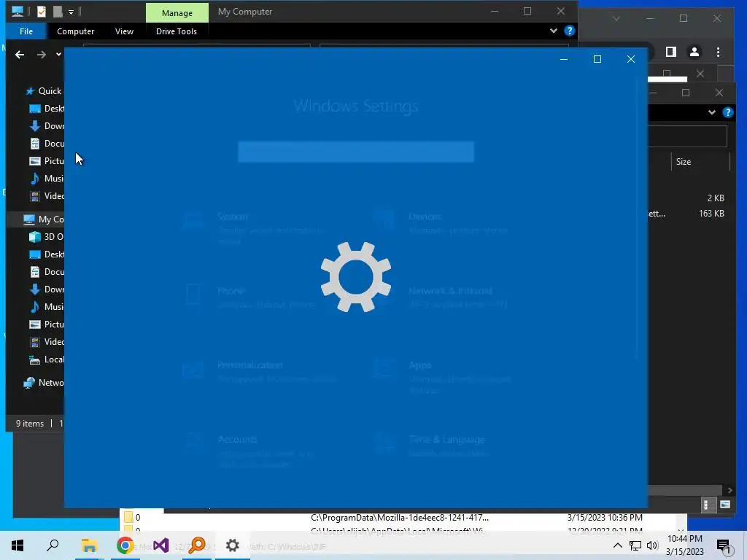Switch to details view layout

tap(708, 505)
